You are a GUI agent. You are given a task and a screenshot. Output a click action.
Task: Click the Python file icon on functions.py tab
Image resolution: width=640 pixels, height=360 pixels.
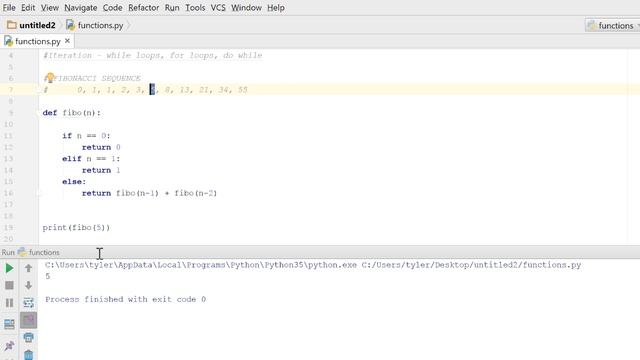coord(8,41)
